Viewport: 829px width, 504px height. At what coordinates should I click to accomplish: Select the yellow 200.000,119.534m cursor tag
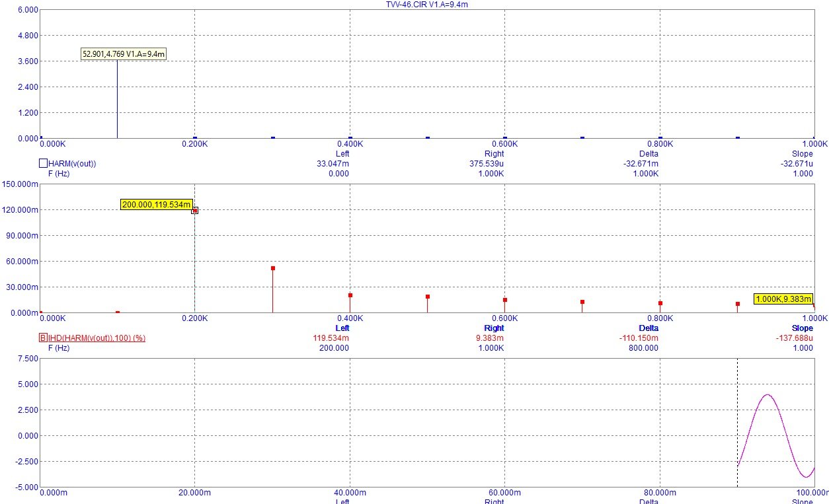157,205
